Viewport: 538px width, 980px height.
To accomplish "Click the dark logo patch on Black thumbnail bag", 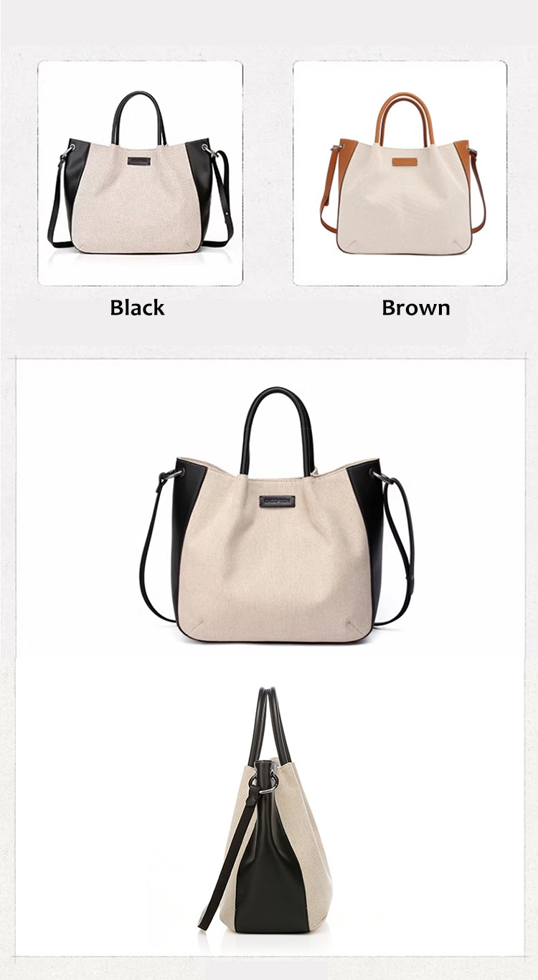I will (x=140, y=161).
